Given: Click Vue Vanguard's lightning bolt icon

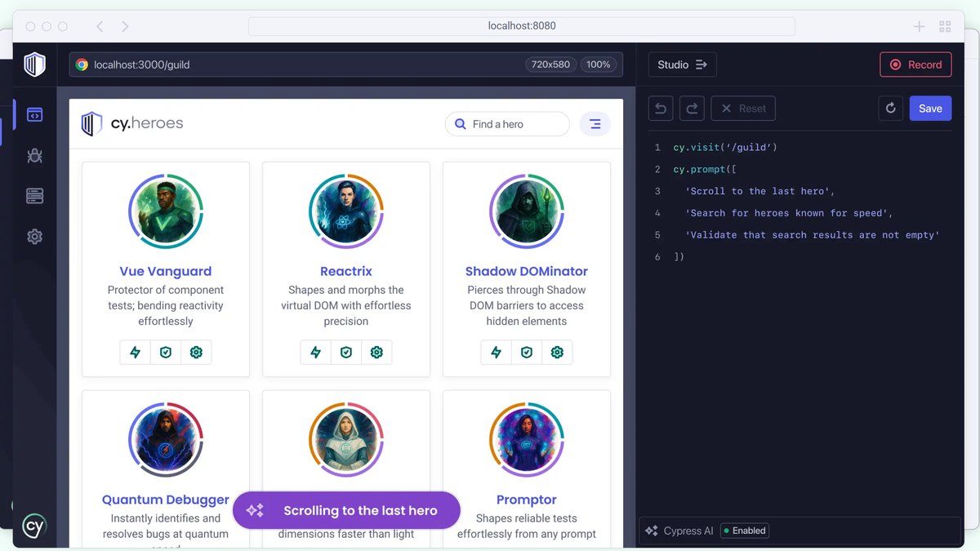Looking at the screenshot, I should [x=136, y=353].
